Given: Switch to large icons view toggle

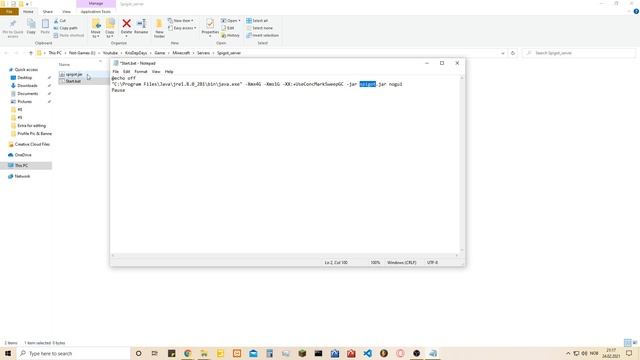Looking at the screenshot, I should tap(635, 343).
